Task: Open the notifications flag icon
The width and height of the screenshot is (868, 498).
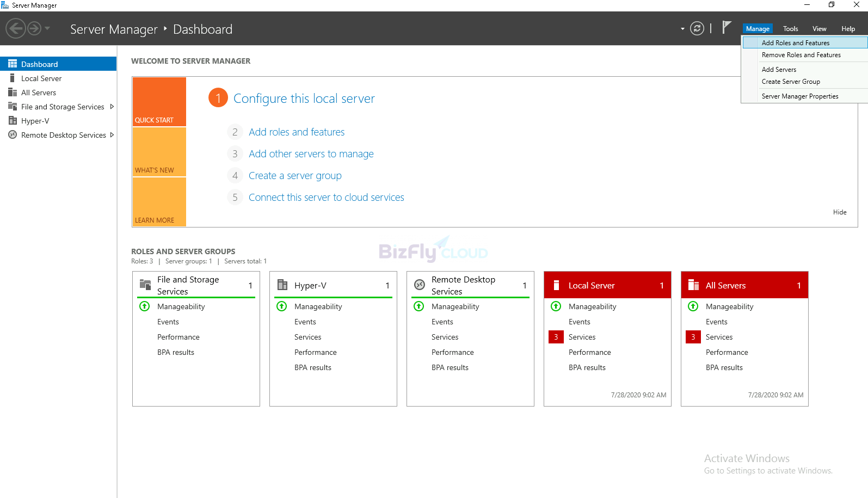Action: click(727, 27)
